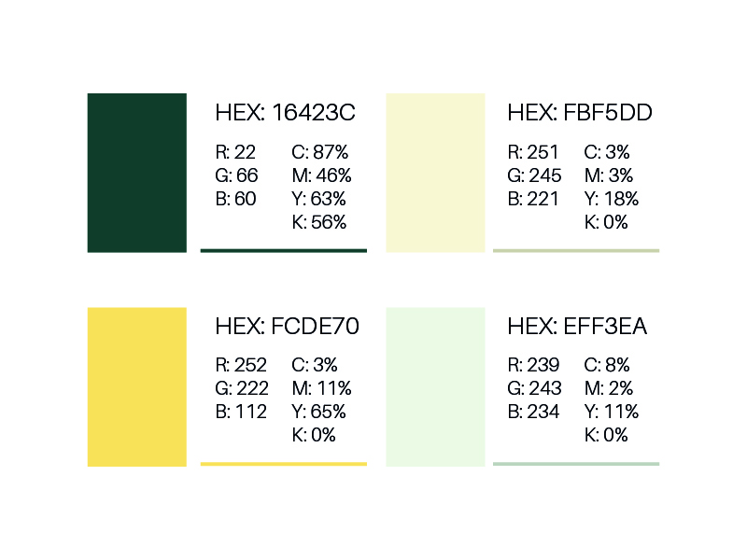The height and width of the screenshot is (560, 747).
Task: Pick the yellow FCDE70 color swatch
Action: pyautogui.click(x=136, y=387)
